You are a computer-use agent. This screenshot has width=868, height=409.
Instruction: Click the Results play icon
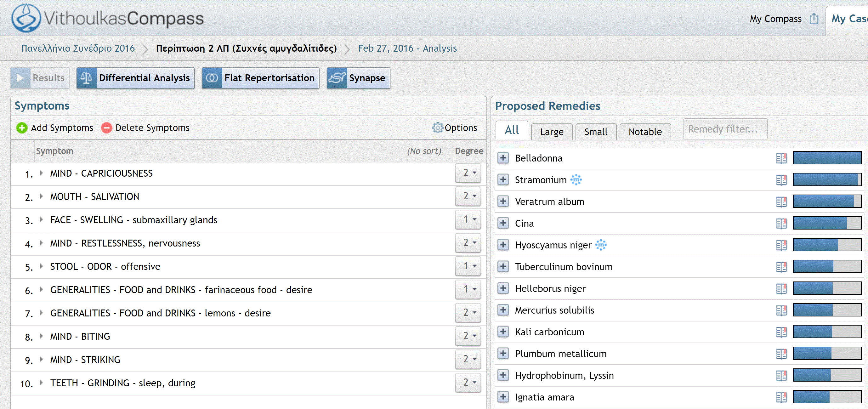click(20, 78)
